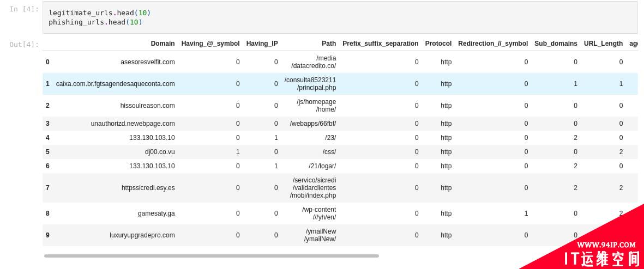Select the highlighted caixa.com.br.fgtsagendesaqueconta.com row
Viewport: 644px width, 269px height.
click(x=340, y=84)
